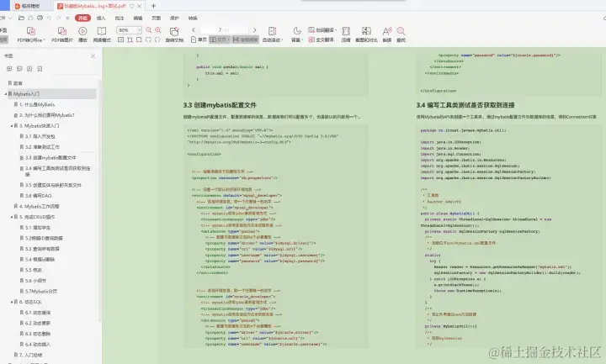606x364 pixels.
Task: Close the Mybatis PDF document tab
Action: pos(139,6)
